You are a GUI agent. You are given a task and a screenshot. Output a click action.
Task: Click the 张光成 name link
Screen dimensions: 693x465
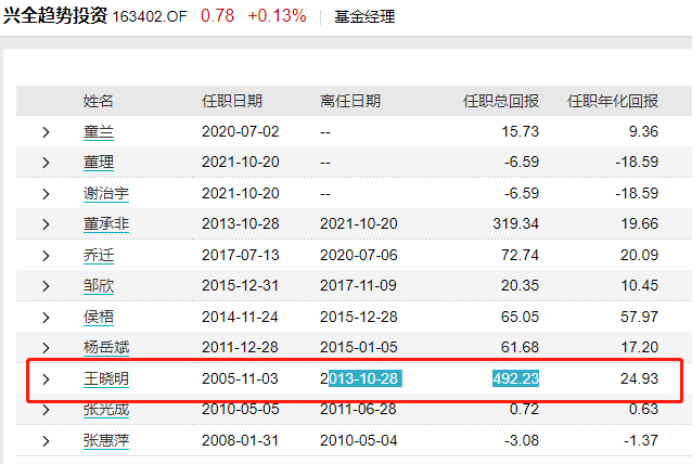(x=105, y=409)
